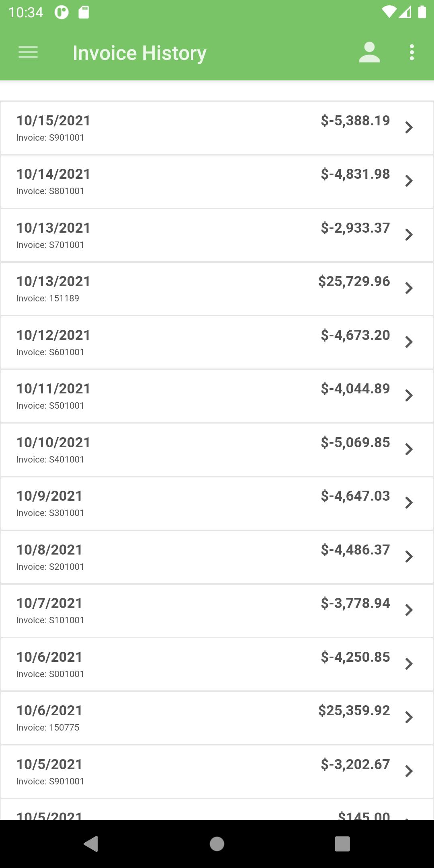The height and width of the screenshot is (868, 434).
Task: Select the 10/10/2021 invoice S401001 row
Action: (217, 450)
